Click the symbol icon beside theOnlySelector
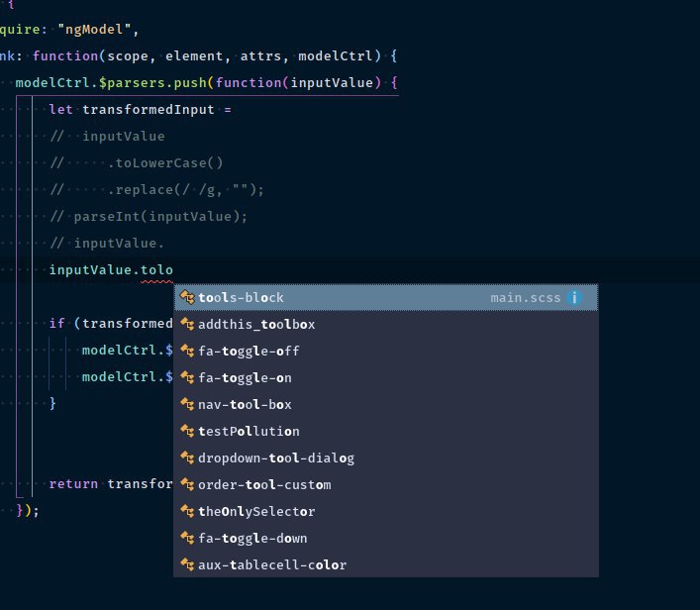Screen dimensions: 700x610 pos(187,512)
